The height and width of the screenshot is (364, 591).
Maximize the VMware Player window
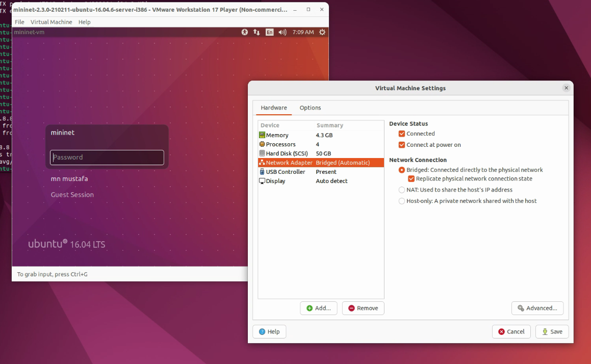point(309,9)
